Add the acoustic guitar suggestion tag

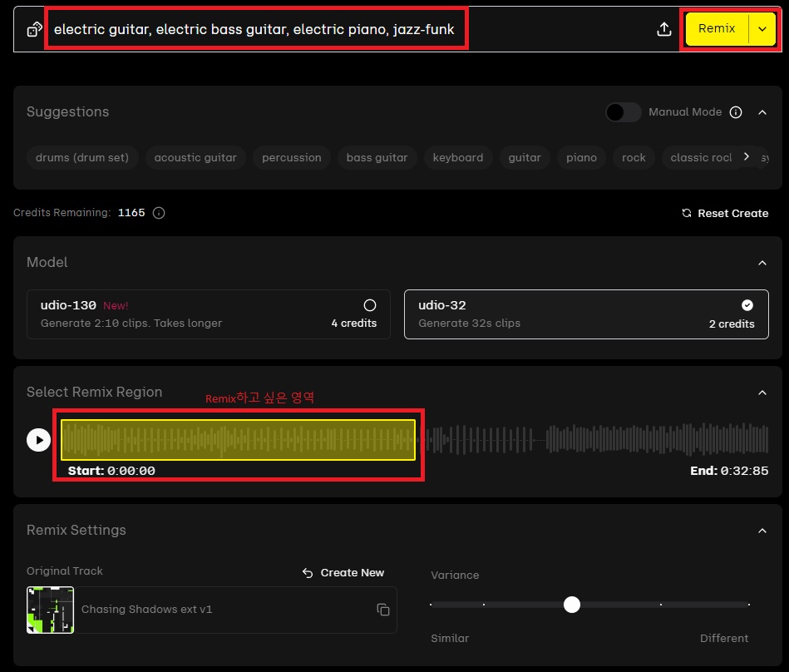[195, 158]
